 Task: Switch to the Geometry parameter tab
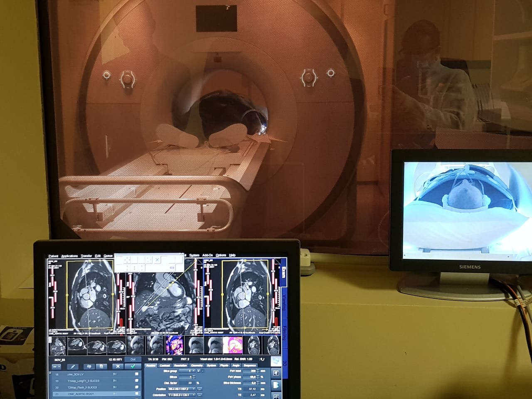pos(196,365)
